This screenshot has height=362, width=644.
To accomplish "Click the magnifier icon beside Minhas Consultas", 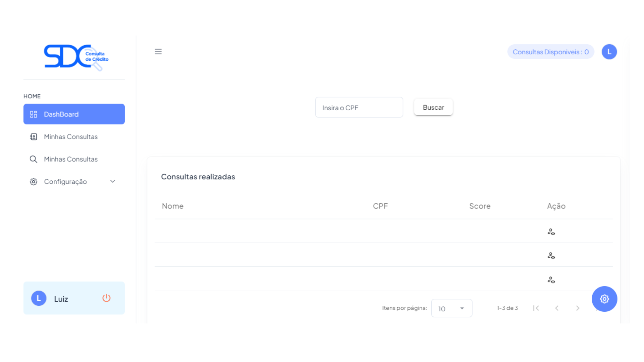I will 34,159.
